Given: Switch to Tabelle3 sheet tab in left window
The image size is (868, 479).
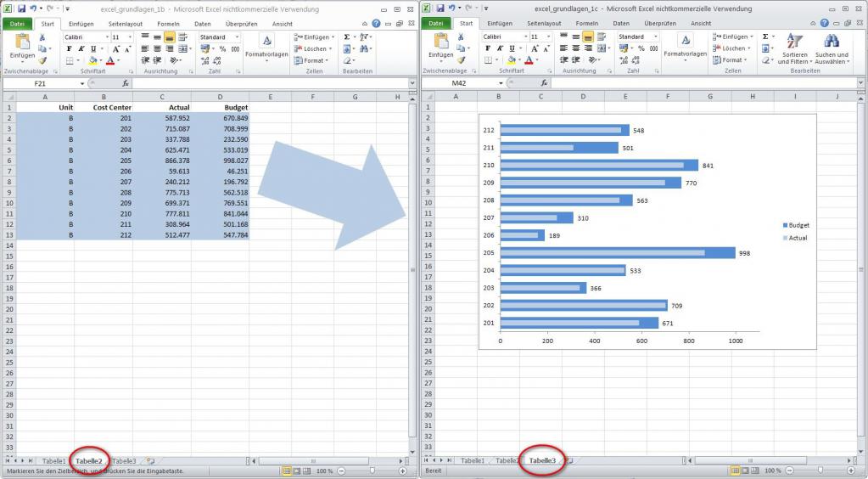Looking at the screenshot, I should pos(124,460).
